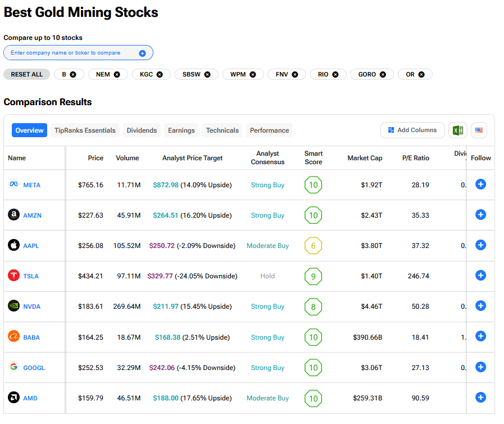The height and width of the screenshot is (424, 504).
Task: Click the Alibaba company logo
Action: point(13,336)
